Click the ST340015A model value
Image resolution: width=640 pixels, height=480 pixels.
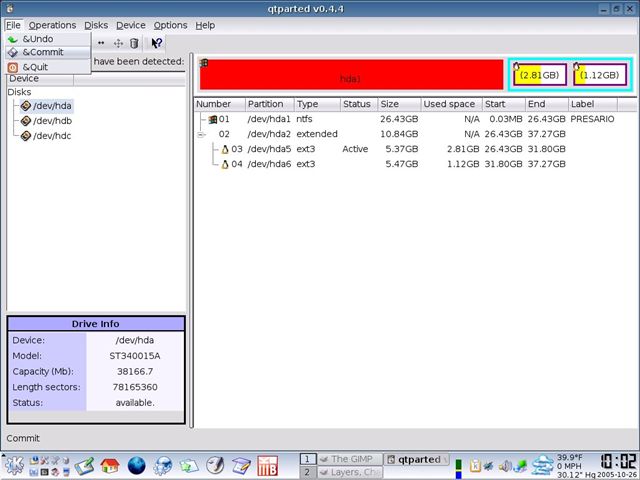(135, 356)
